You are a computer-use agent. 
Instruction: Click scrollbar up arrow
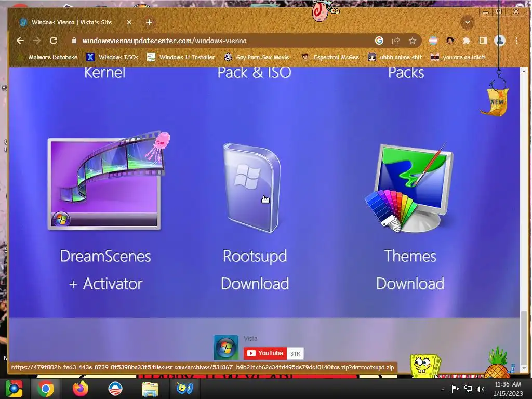(524, 71)
